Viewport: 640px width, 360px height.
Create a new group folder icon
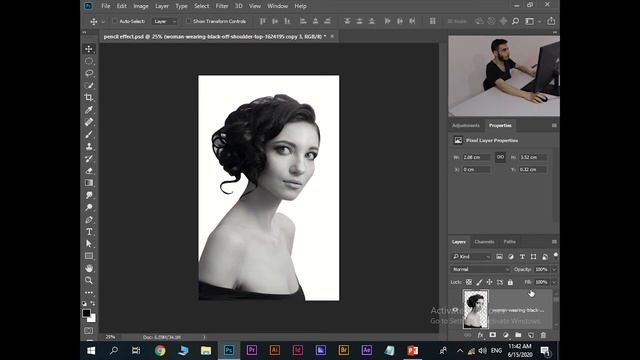(x=518, y=335)
